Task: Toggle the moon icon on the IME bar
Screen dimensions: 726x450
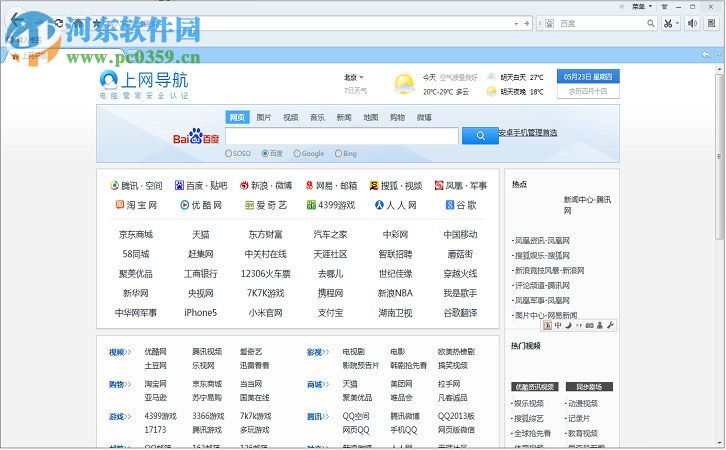Action: click(x=569, y=325)
